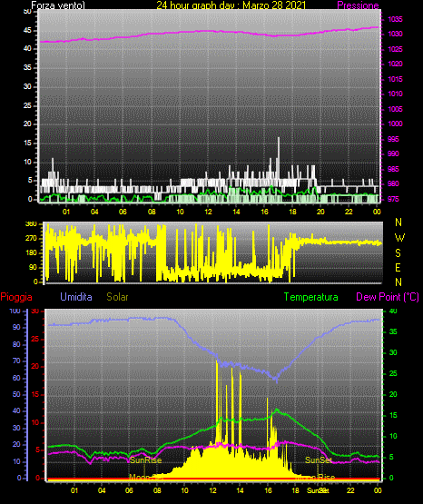The height and width of the screenshot is (504, 423).
Task: Click the compass letter 'W'
Action: tap(399, 238)
